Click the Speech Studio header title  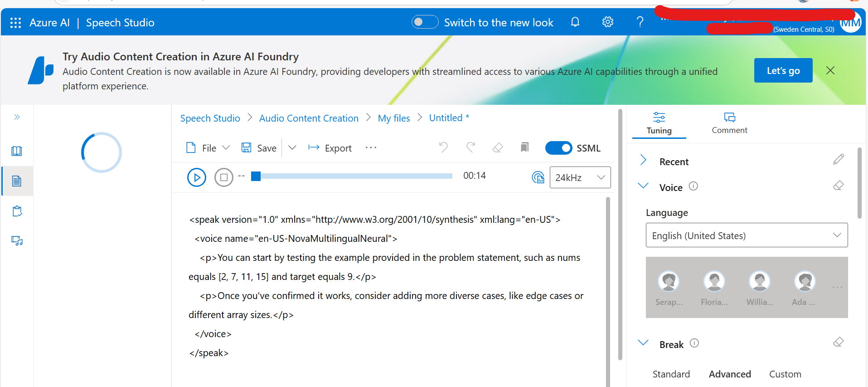click(120, 23)
